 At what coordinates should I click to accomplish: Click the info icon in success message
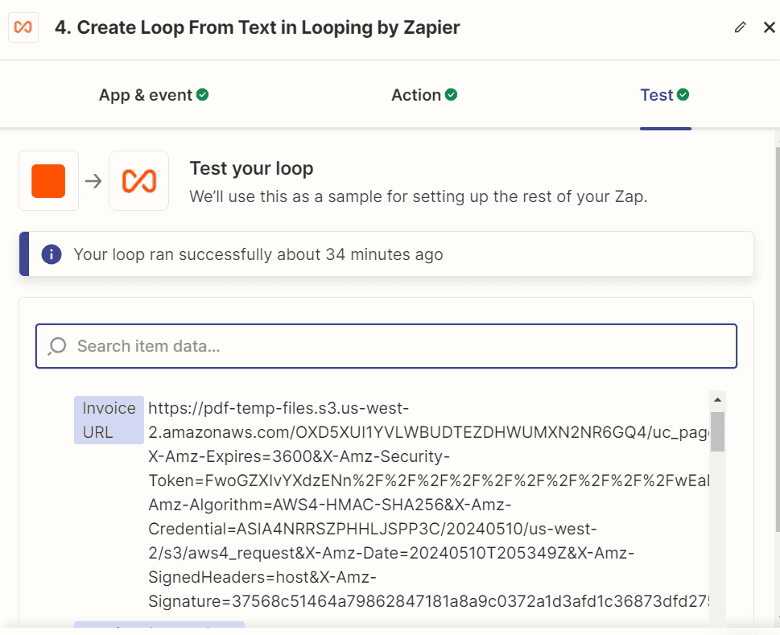tap(51, 254)
